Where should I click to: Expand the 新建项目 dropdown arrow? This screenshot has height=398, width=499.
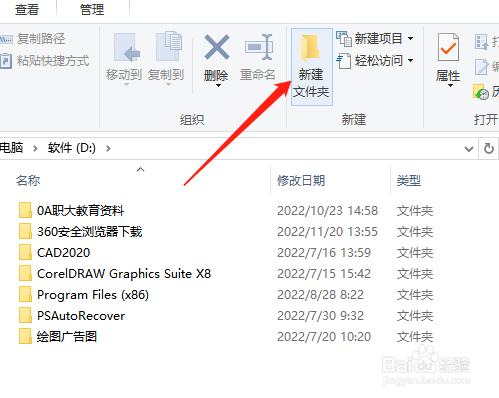(x=411, y=39)
